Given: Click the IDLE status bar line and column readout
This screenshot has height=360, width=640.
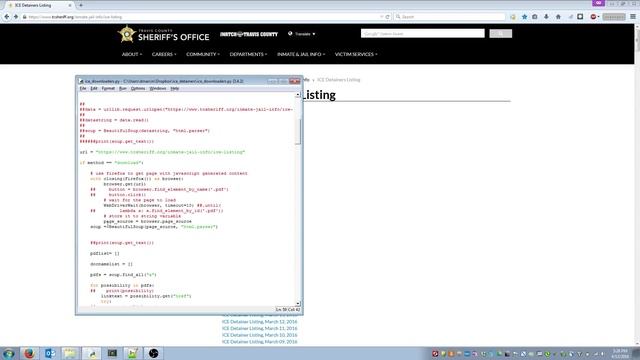Looking at the screenshot, I should click(x=288, y=310).
